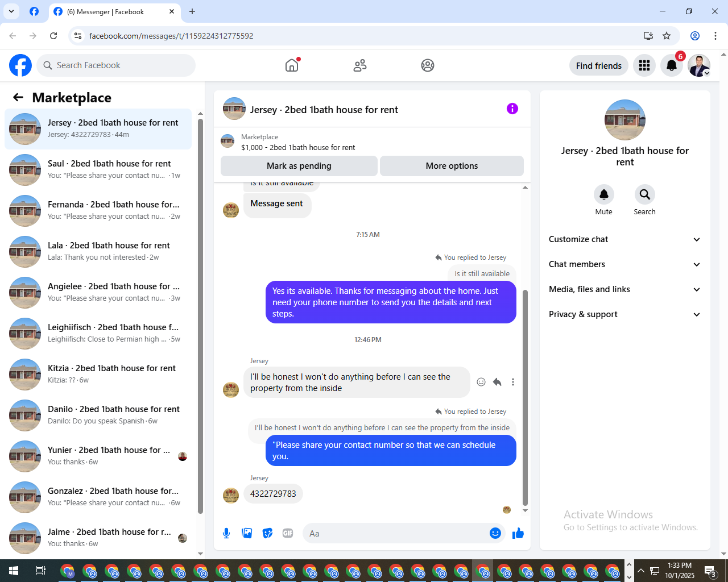Open conversation information purple icon
728x582 pixels.
(512, 109)
